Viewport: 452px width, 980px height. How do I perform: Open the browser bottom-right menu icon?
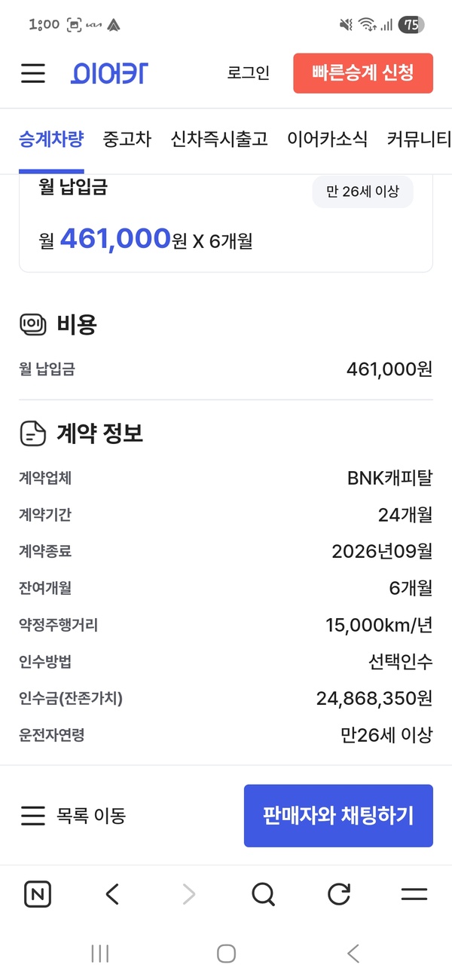coord(414,894)
